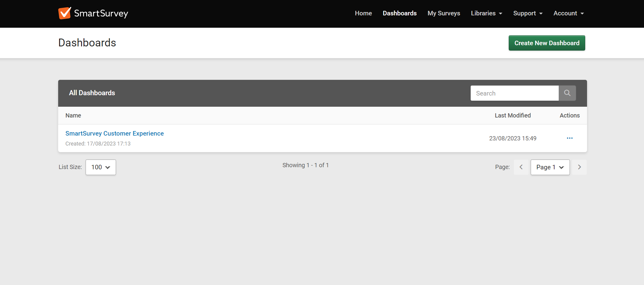Focus the Search dashboards field
The height and width of the screenshot is (285, 644).
(514, 93)
